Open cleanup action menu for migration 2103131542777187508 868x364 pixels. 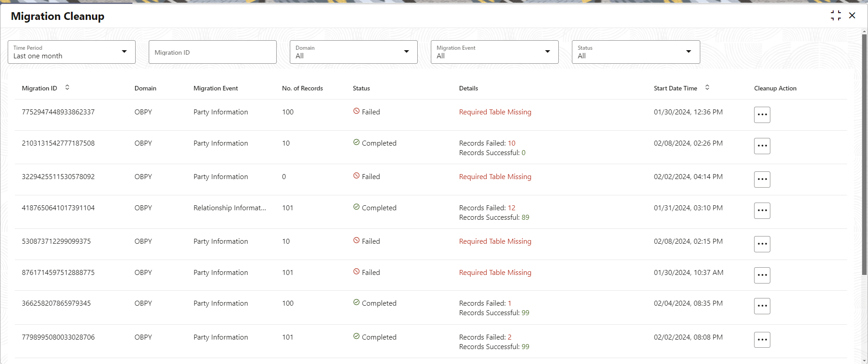[762, 146]
